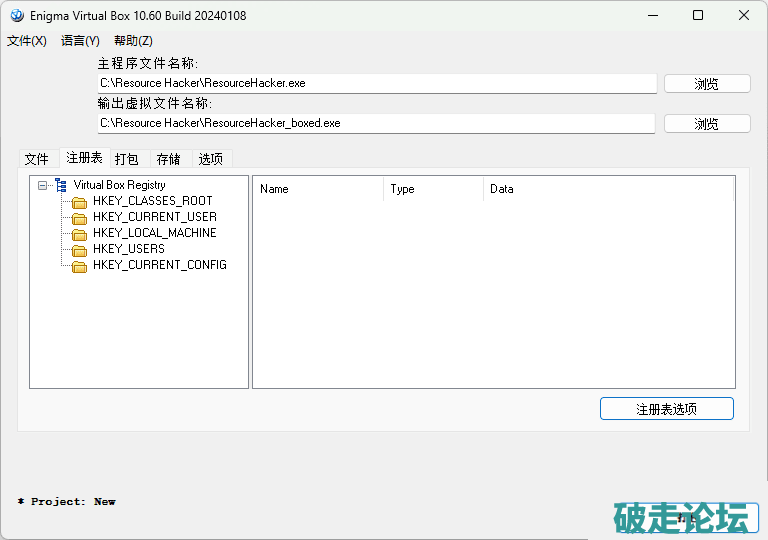Open the 帮助(Z) menu
The height and width of the screenshot is (540, 768).
(133, 41)
